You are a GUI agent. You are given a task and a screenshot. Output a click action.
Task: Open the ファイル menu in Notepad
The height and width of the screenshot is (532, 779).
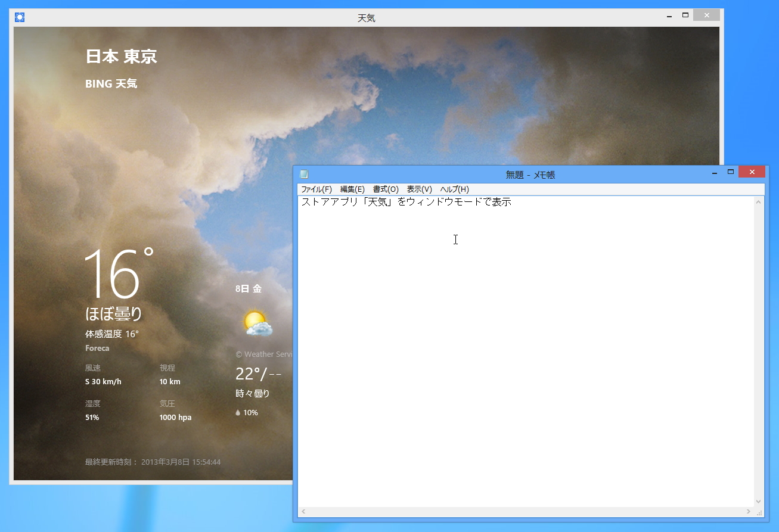click(318, 189)
